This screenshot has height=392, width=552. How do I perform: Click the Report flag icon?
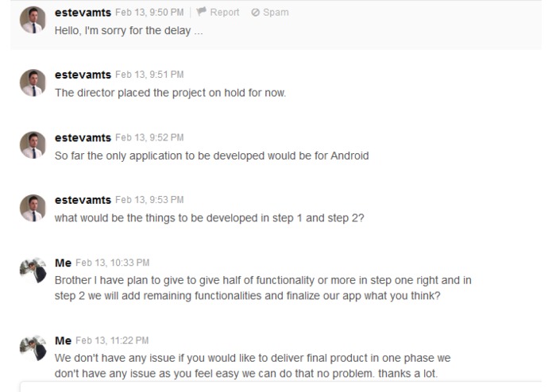(201, 12)
